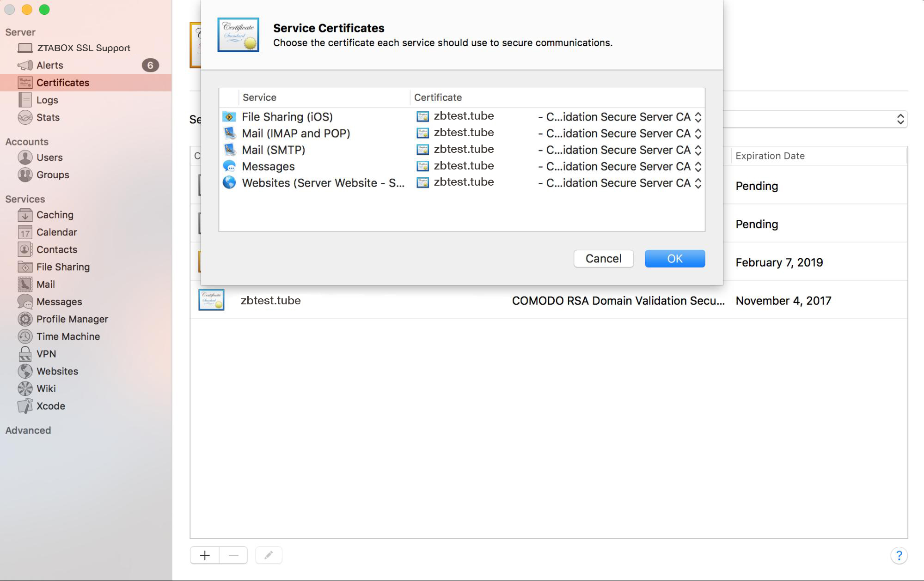
Task: Open Alerts in the sidebar
Action: point(49,65)
